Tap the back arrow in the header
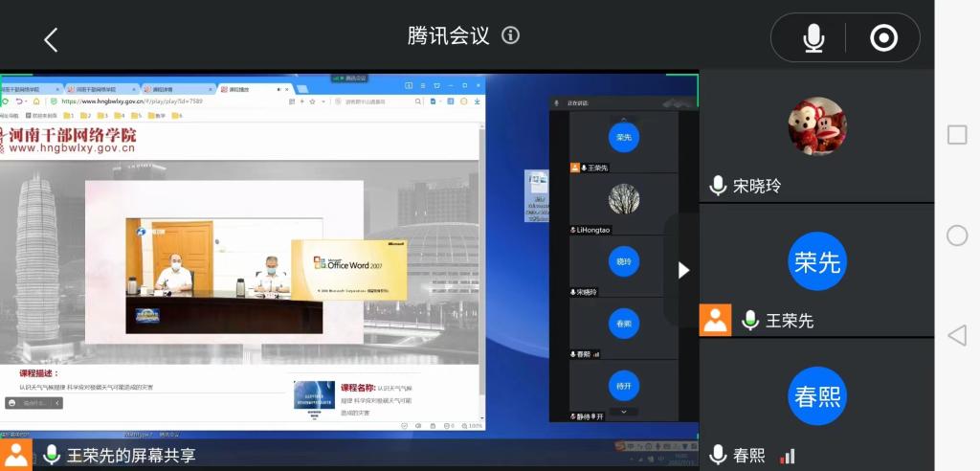The height and width of the screenshot is (471, 980). [x=51, y=39]
